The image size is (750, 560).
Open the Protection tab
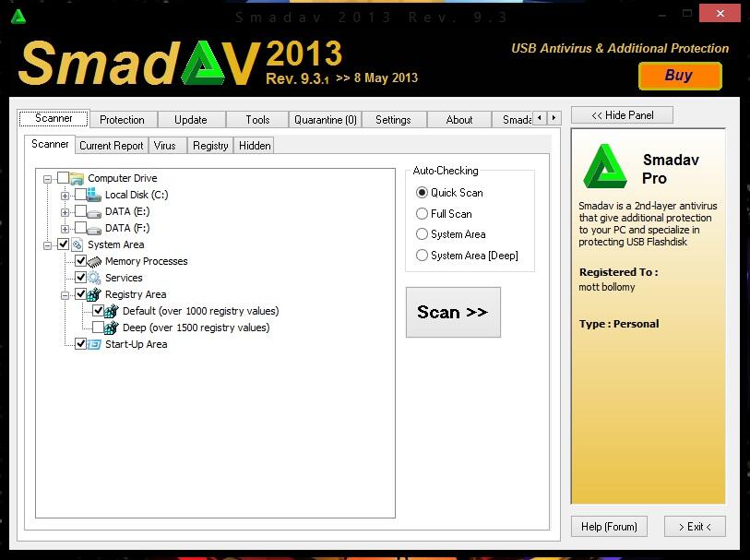click(x=123, y=120)
